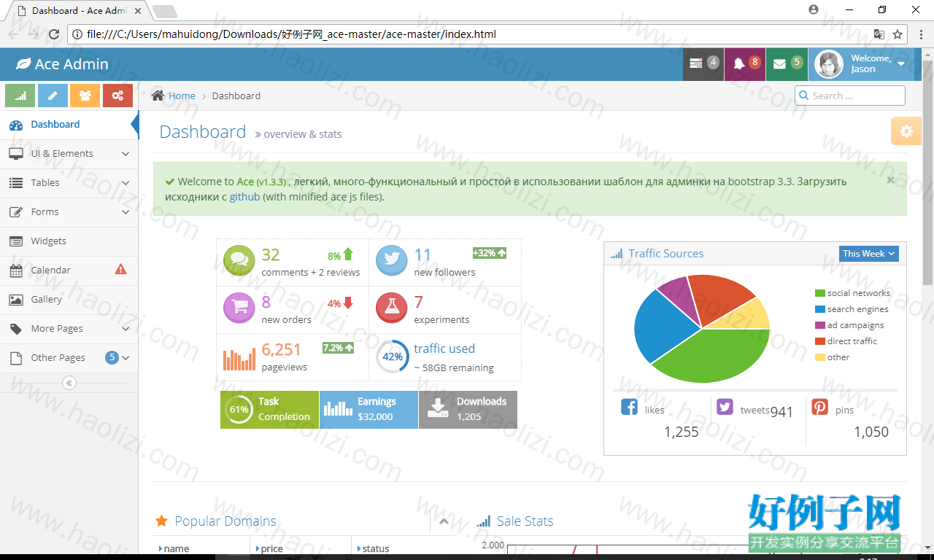Open Widgets from the sidebar
This screenshot has width=934, height=560.
[x=69, y=241]
